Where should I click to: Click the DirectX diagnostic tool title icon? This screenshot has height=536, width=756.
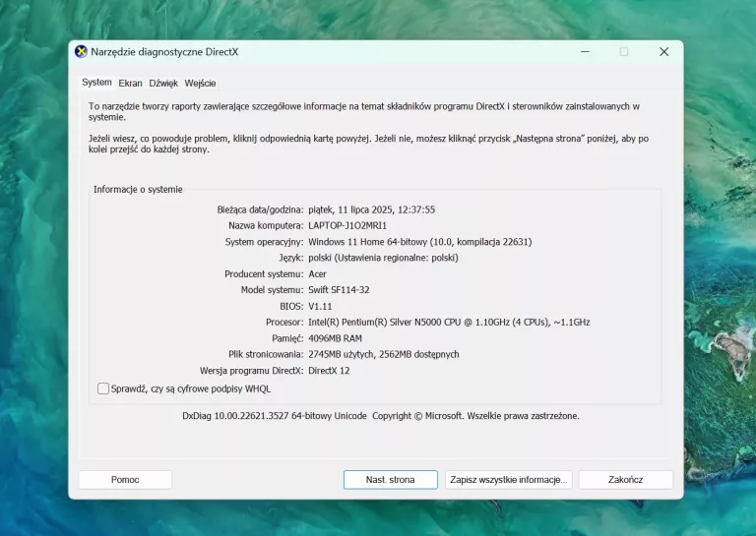pos(81,51)
